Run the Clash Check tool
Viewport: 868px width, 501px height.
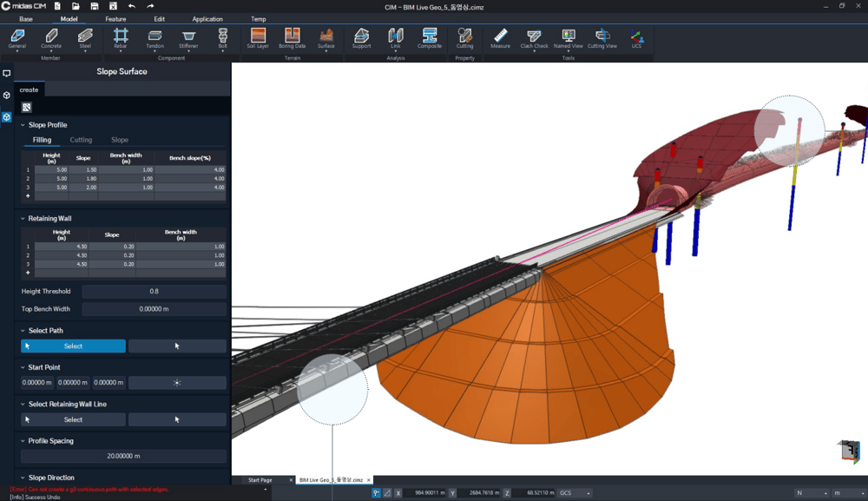534,37
